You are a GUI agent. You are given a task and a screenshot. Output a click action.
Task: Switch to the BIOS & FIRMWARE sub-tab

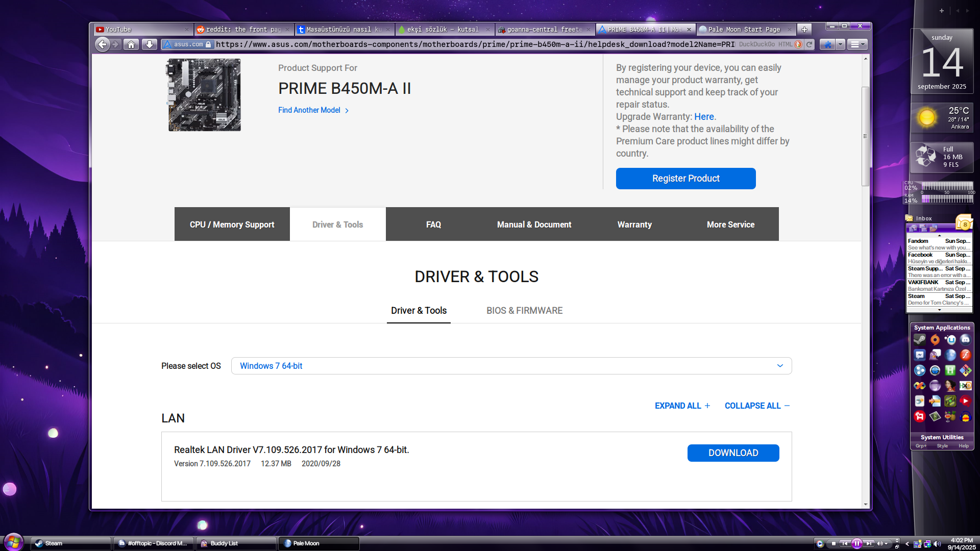point(524,311)
